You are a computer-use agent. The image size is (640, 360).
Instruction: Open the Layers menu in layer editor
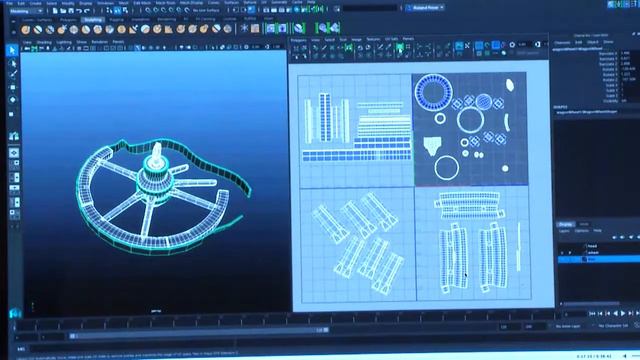coord(564,231)
